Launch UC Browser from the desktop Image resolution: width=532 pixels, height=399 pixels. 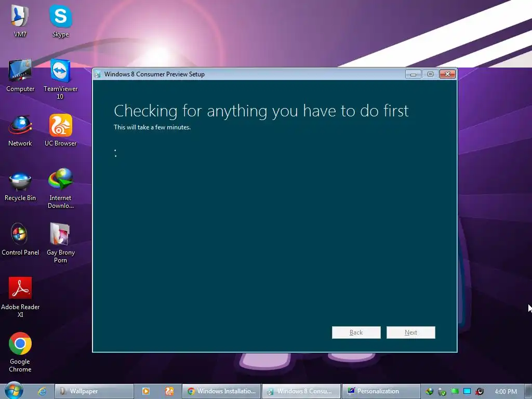pyautogui.click(x=60, y=130)
